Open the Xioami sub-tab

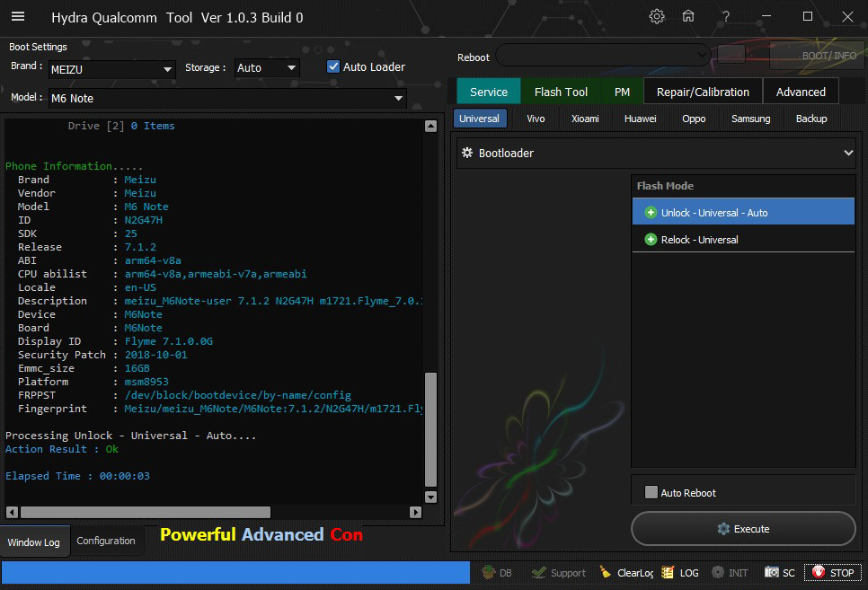coord(585,119)
